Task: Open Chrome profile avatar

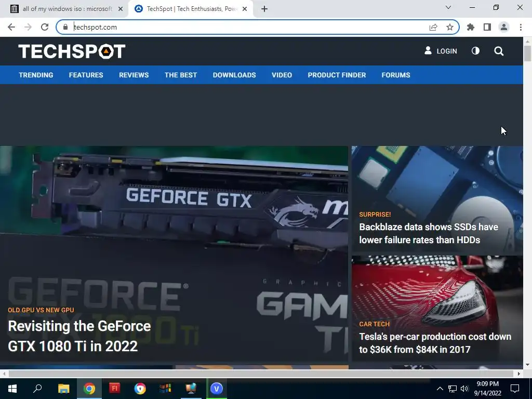Action: point(504,27)
